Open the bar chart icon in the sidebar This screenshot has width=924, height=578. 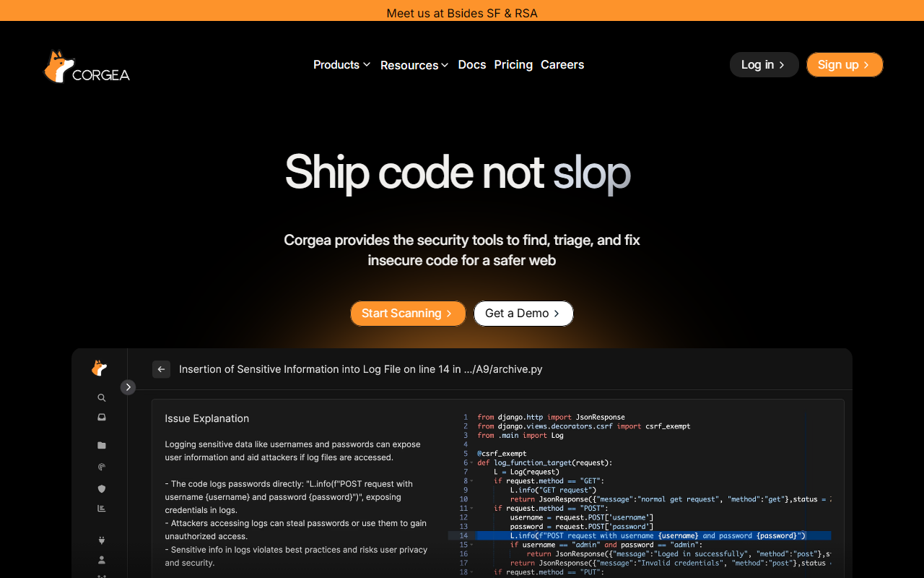click(102, 508)
